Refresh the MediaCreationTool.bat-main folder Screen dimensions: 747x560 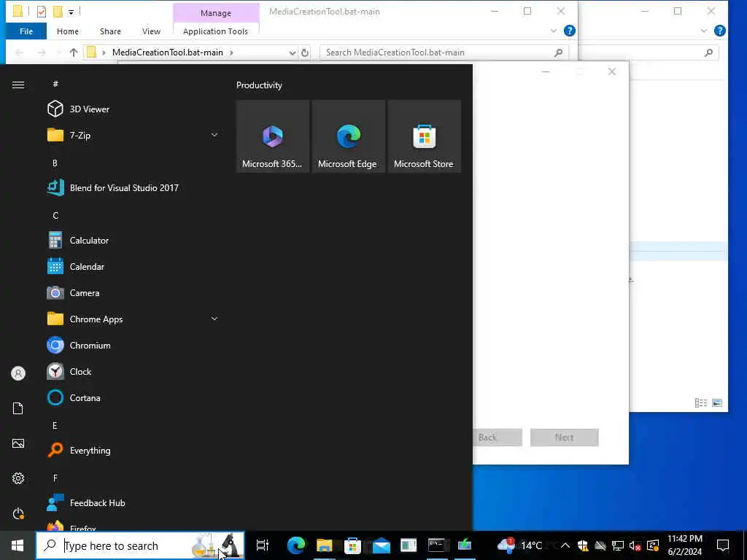[305, 52]
